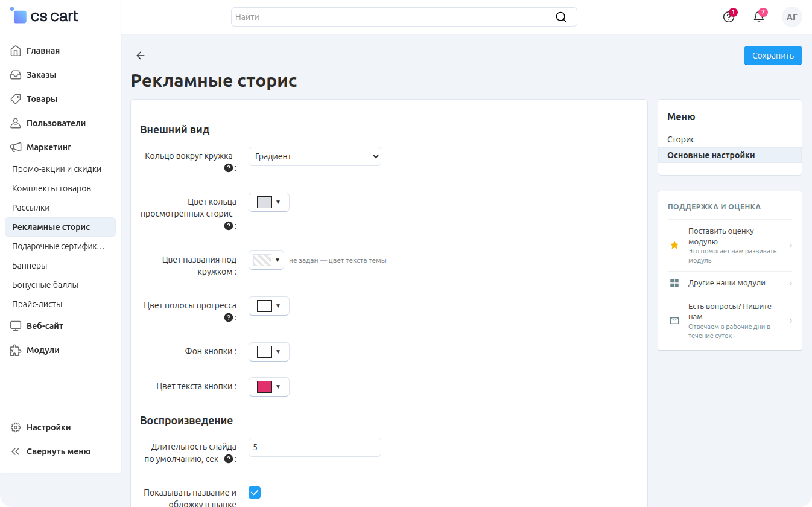The height and width of the screenshot is (507, 812).
Task: Expand Поставить оценку модулю chevron
Action: coord(791,245)
